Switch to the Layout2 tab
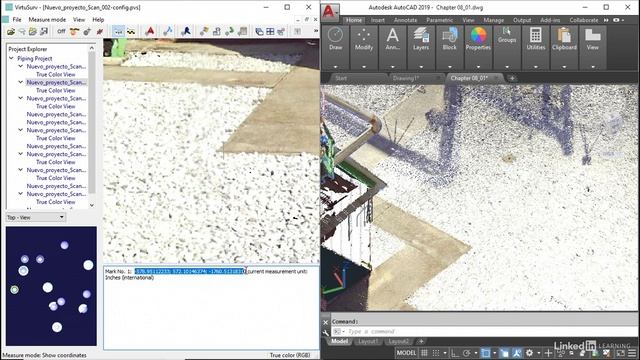 pyautogui.click(x=398, y=341)
